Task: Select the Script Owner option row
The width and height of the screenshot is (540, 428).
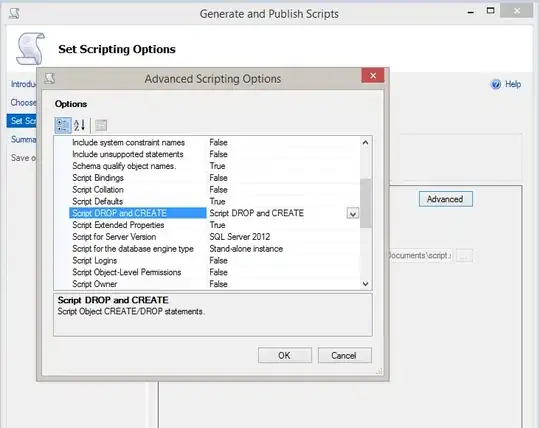Action: pyautogui.click(x=214, y=284)
